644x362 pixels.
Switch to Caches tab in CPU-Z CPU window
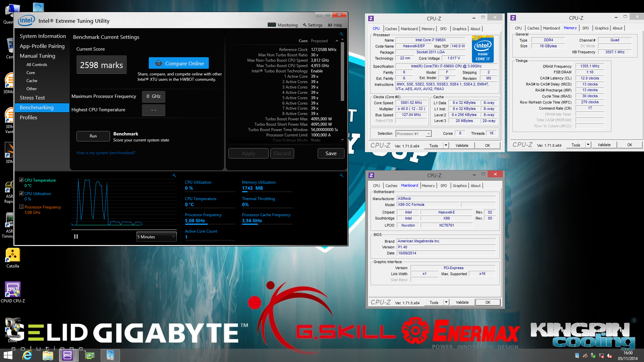391,29
